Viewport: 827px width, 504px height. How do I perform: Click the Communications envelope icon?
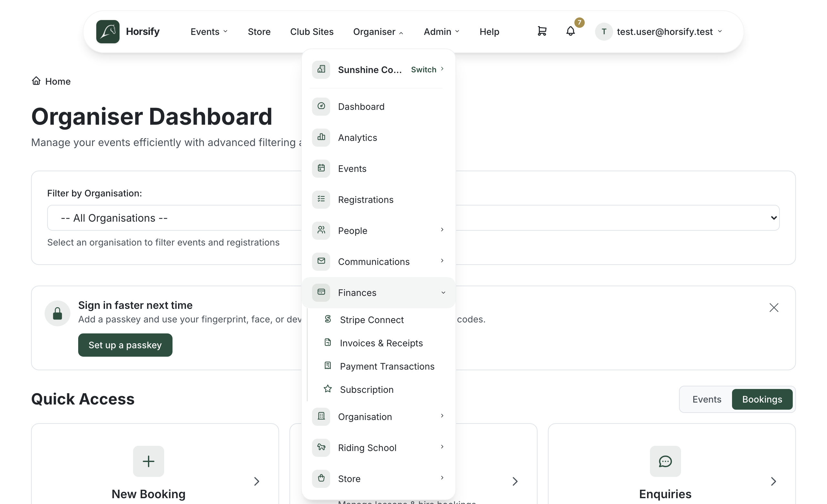click(x=321, y=261)
